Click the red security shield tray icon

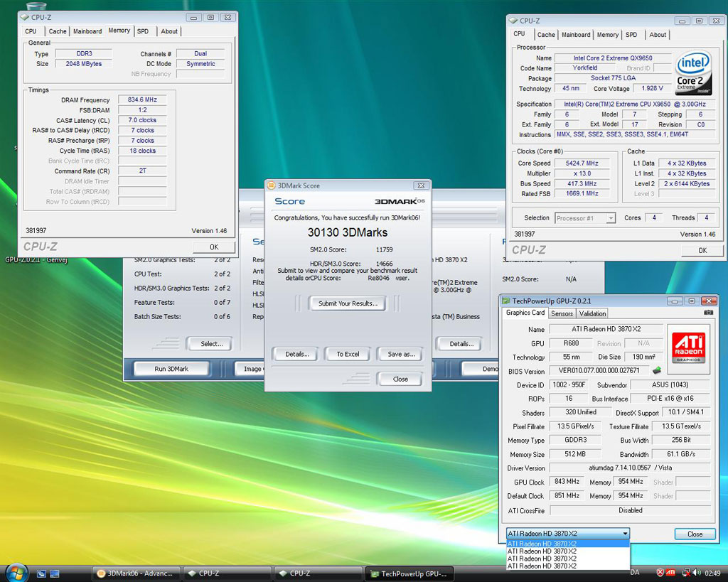tap(660, 573)
